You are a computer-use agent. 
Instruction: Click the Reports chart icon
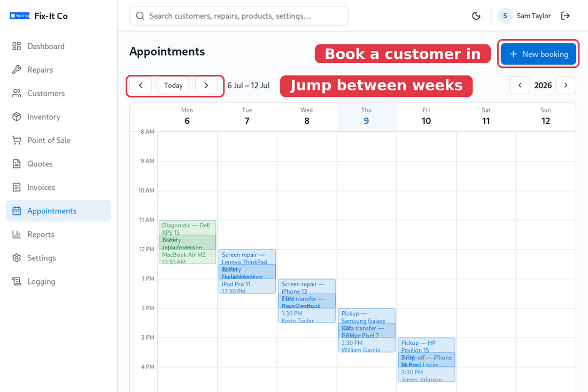point(17,234)
